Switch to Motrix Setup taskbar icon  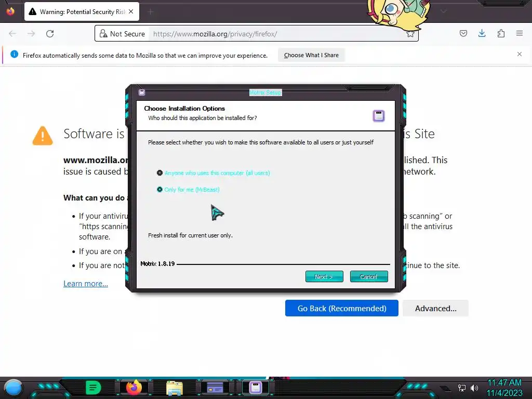click(x=256, y=388)
